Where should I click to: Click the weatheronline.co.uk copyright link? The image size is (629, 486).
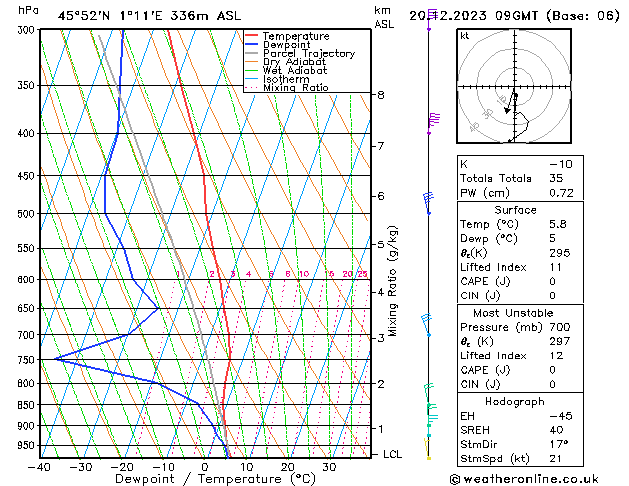point(524,479)
